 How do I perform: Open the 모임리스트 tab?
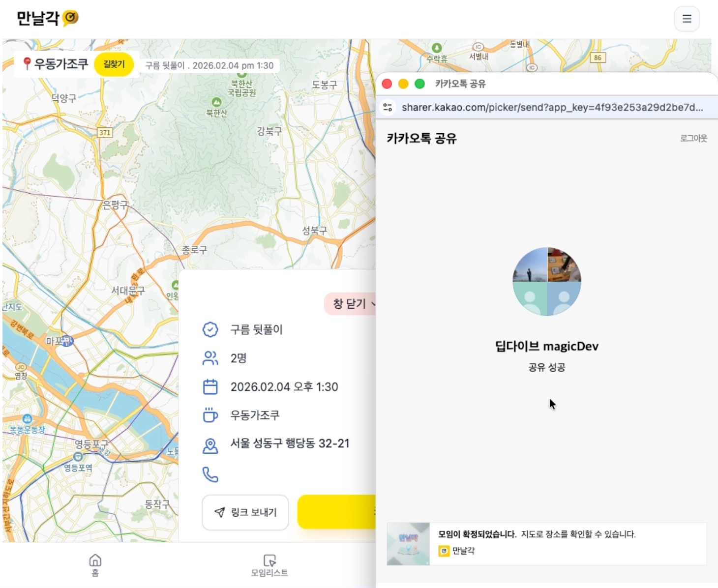tap(269, 565)
